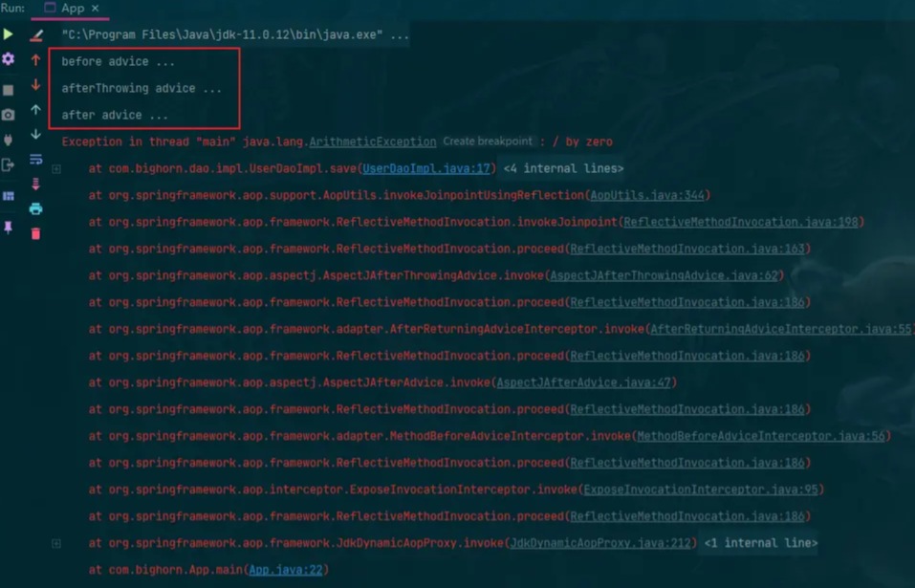Jump to previous error with red up arrow
Screen dimensions: 915x588
coord(36,59)
